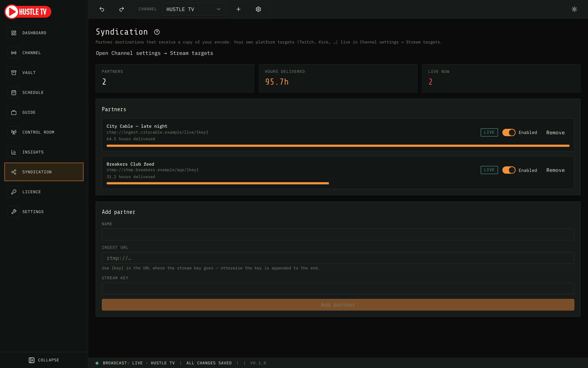Click the Licence key icon
The image size is (588, 368).
[14, 192]
